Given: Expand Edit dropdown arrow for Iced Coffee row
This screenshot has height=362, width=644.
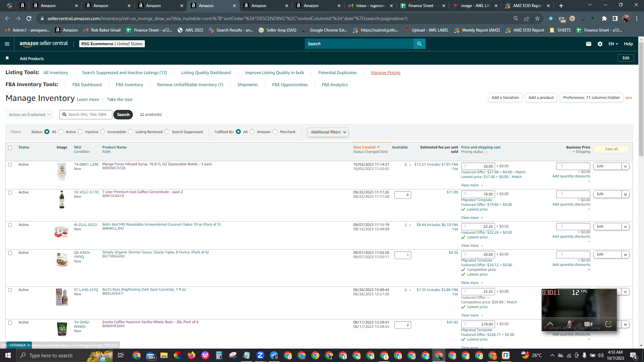Looking at the screenshot, I should coord(625,194).
